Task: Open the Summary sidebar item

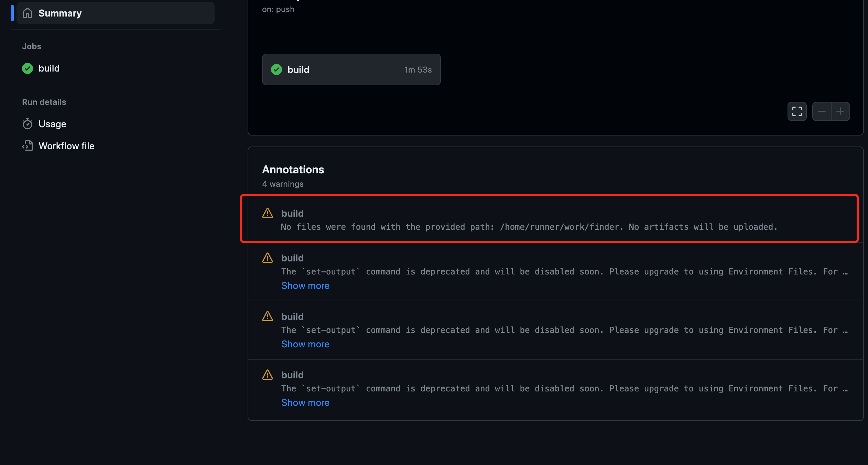Action: (60, 13)
